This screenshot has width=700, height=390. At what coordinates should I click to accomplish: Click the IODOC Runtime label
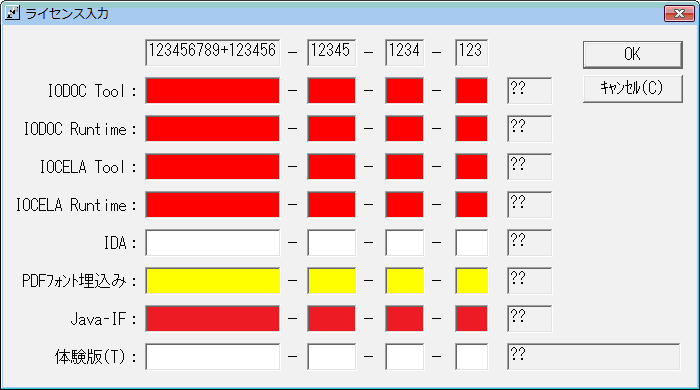pos(80,129)
